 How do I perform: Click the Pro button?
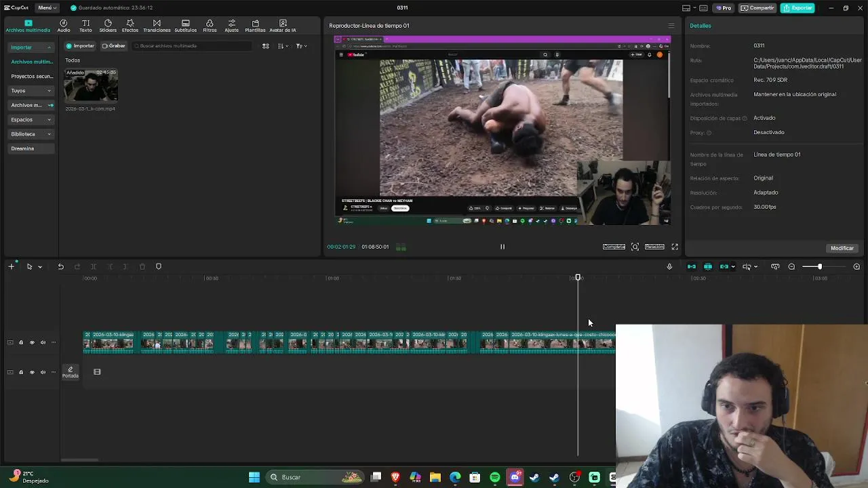tap(724, 8)
